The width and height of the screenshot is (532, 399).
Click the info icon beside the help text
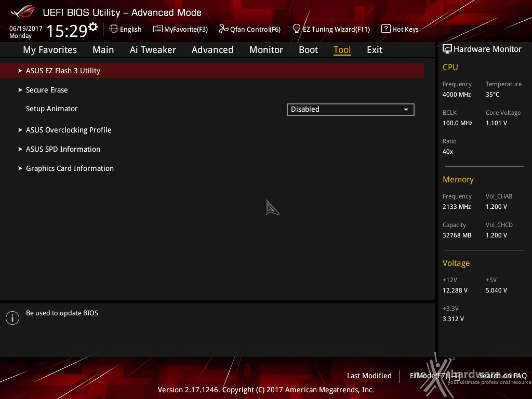(12, 318)
